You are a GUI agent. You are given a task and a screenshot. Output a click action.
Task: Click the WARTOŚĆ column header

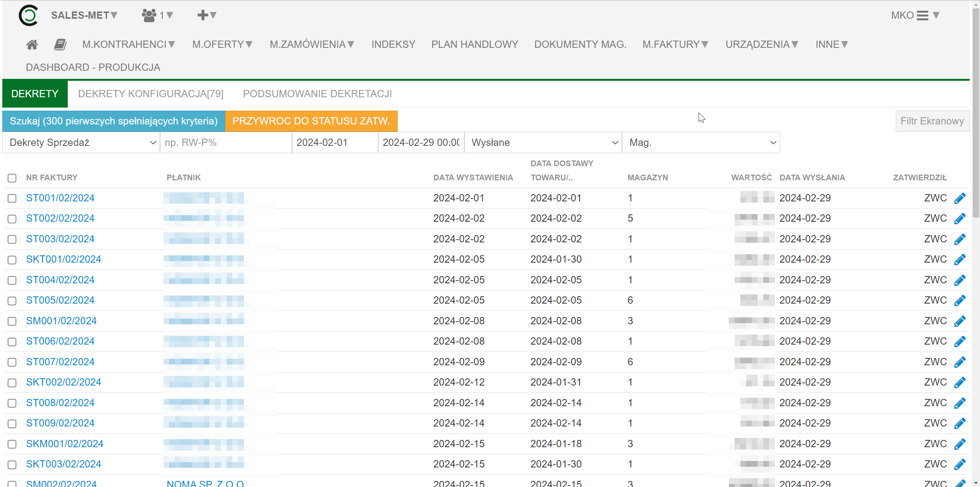tap(751, 178)
